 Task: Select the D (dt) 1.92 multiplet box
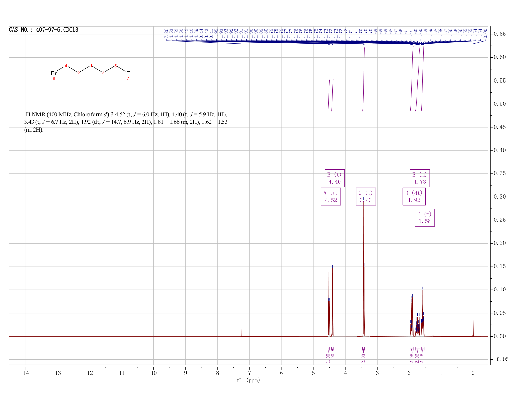tap(414, 196)
